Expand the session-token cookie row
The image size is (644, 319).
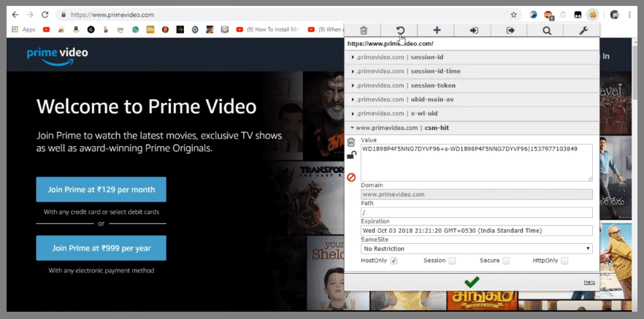point(472,85)
